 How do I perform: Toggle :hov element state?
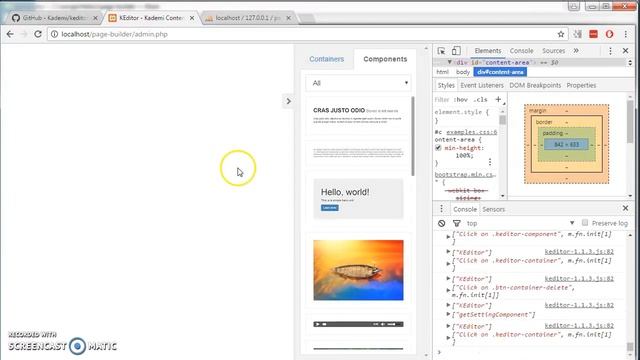click(460, 100)
